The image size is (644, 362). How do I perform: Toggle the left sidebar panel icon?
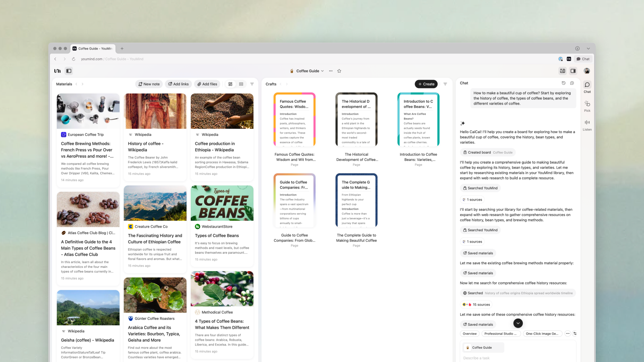(69, 71)
